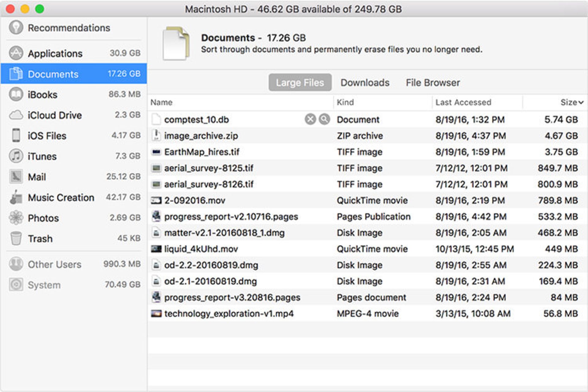
Task: Toggle sort order with Size chevron
Action: (x=581, y=102)
